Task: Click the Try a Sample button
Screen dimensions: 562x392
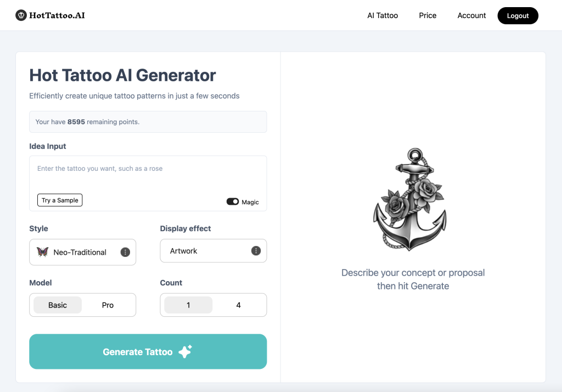Action: click(60, 200)
